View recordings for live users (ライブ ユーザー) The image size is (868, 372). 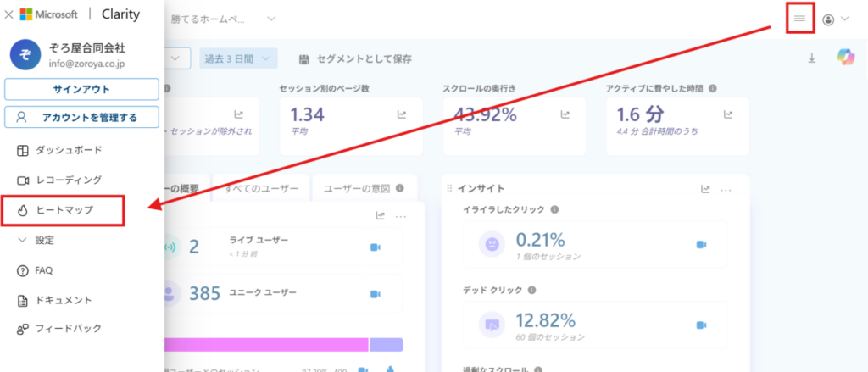click(x=375, y=247)
